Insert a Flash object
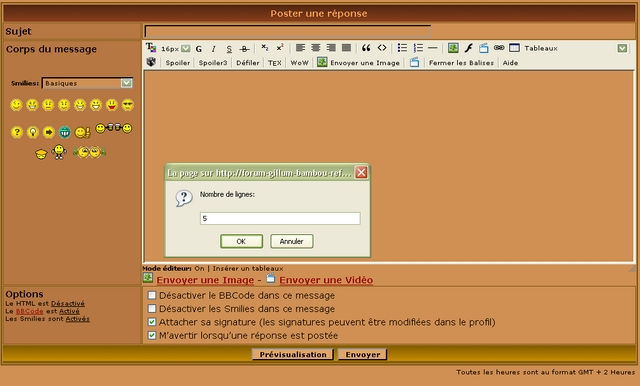 click(x=469, y=48)
